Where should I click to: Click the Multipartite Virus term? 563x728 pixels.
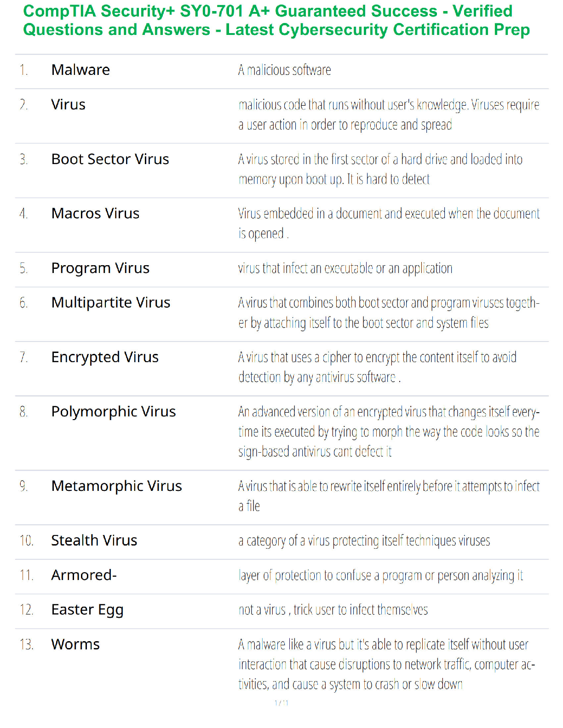click(111, 303)
